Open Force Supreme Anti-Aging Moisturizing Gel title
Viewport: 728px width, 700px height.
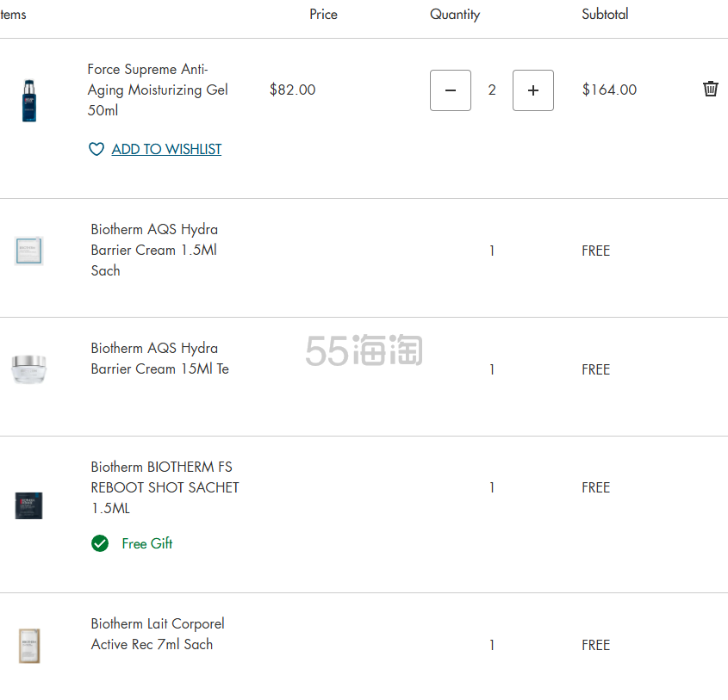point(158,90)
